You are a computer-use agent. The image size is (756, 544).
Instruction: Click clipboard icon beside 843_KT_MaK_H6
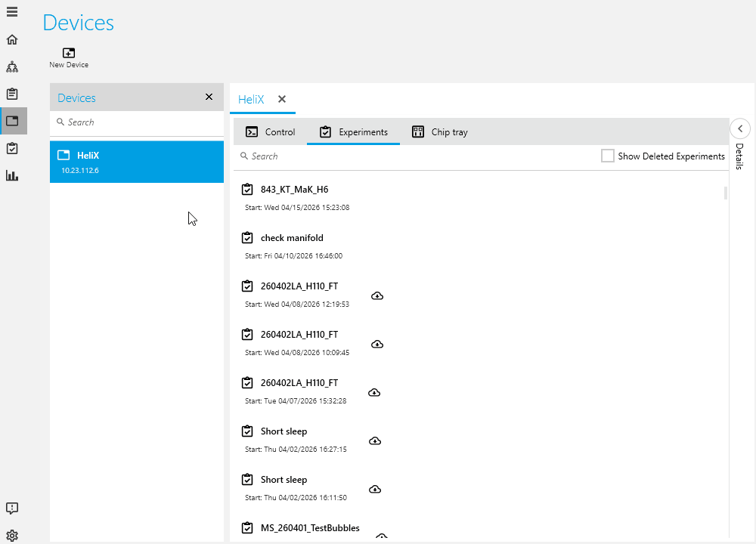point(247,190)
